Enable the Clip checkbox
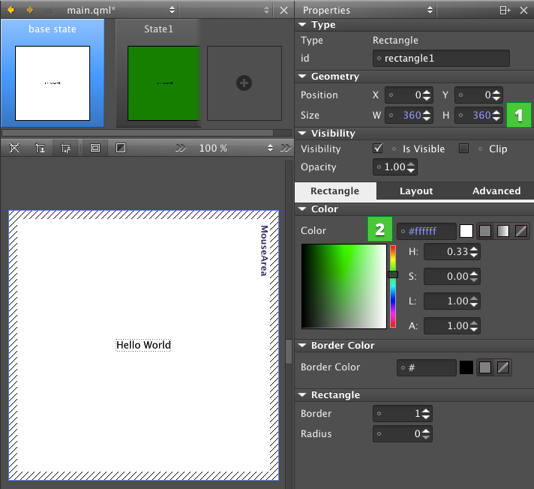This screenshot has width=534, height=489. coord(464,148)
